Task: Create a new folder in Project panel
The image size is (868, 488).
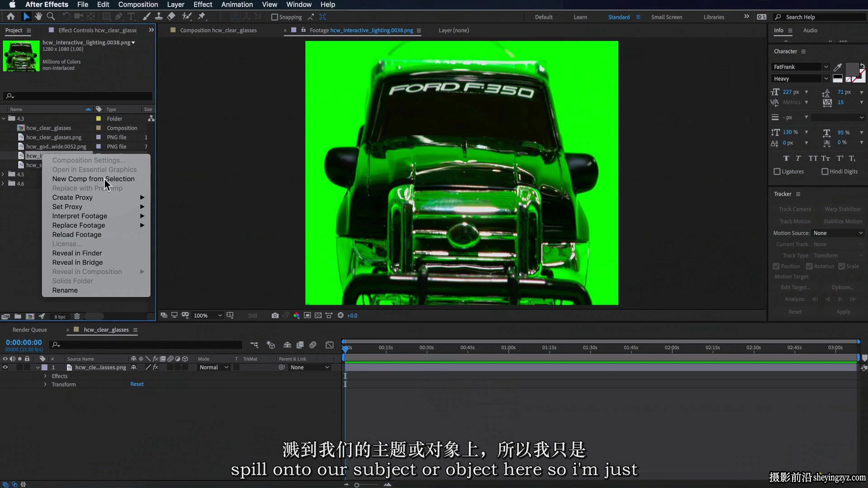Action: pyautogui.click(x=18, y=316)
